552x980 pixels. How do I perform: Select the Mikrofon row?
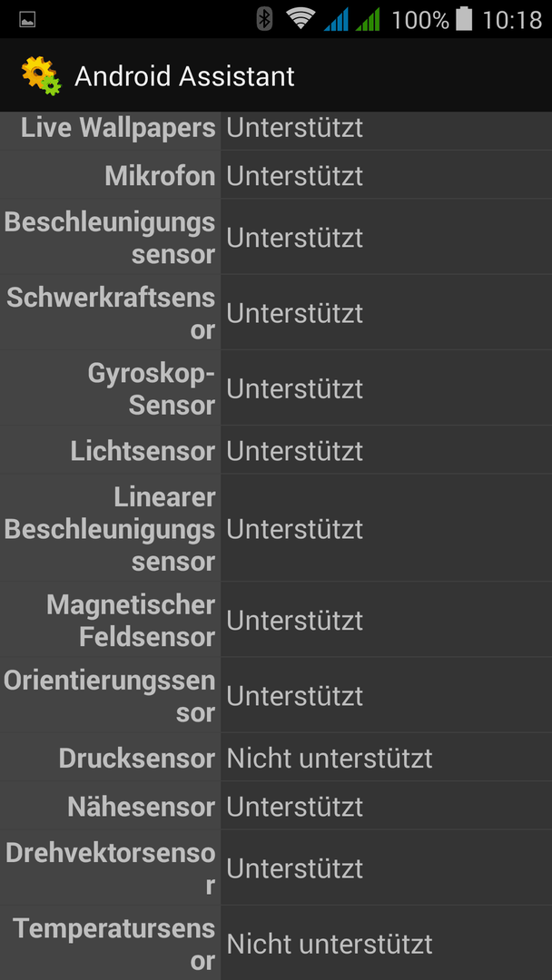coord(276,176)
